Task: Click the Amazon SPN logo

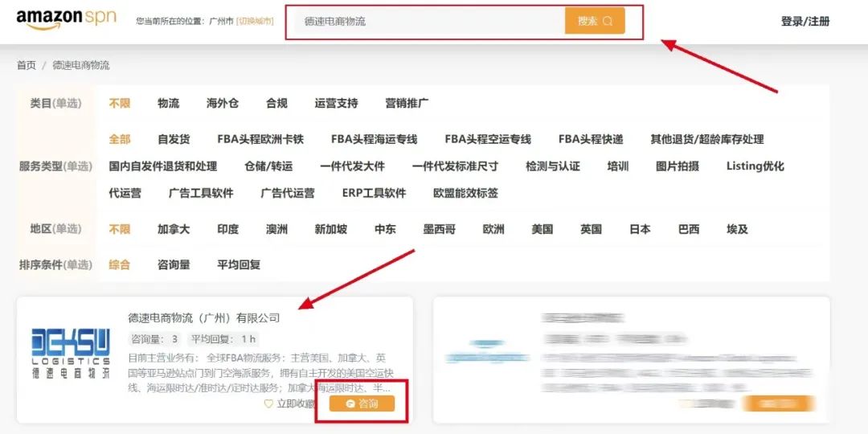Action: point(66,19)
